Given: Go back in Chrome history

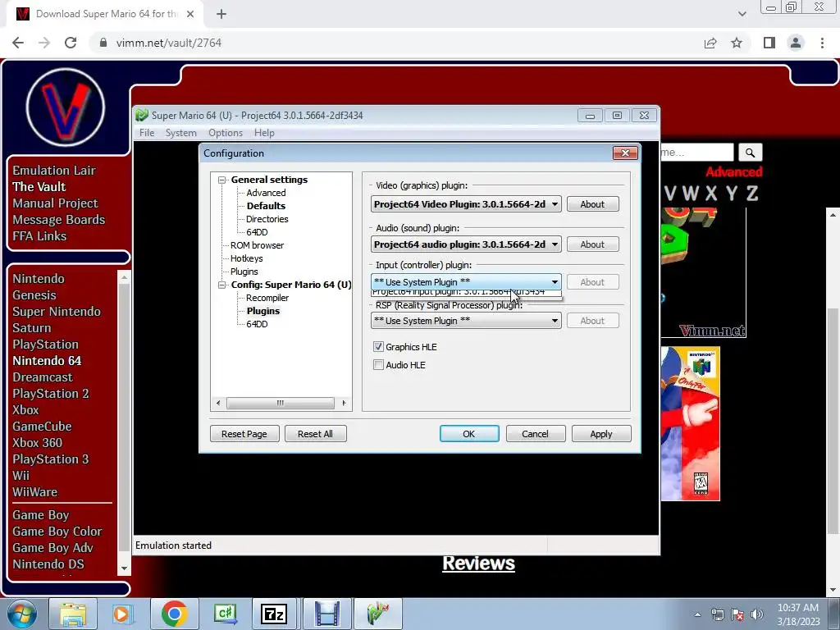Looking at the screenshot, I should [x=18, y=43].
